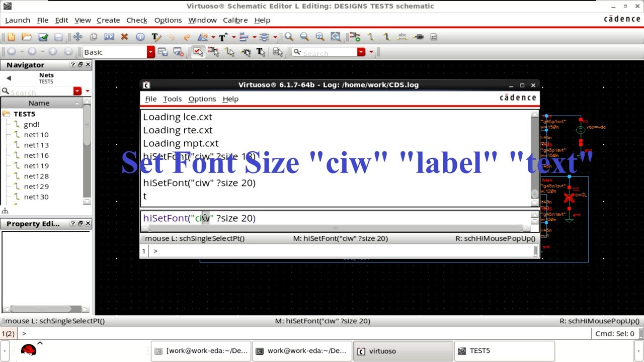Screen dimensions: 644x362
Task: Click the Save floppy disk icon
Action: (58, 37)
